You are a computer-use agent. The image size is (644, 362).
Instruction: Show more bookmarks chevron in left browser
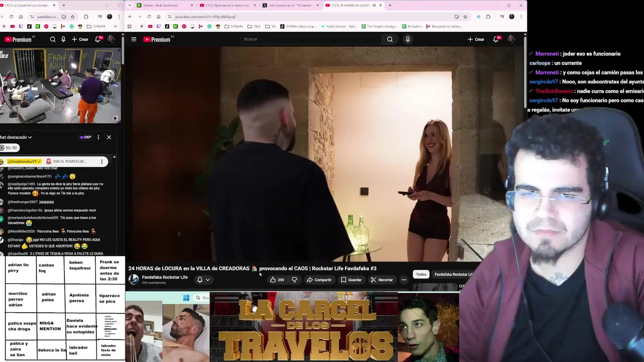(115, 26)
